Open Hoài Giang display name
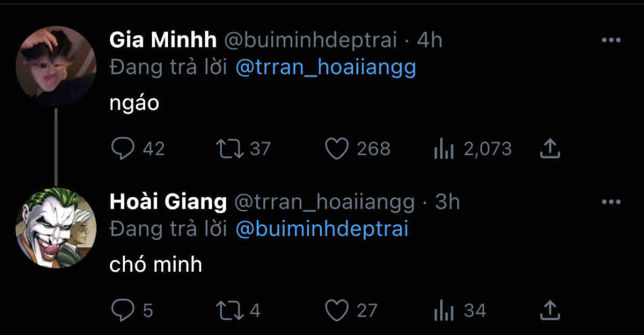The width and height of the screenshot is (644, 335). (168, 202)
